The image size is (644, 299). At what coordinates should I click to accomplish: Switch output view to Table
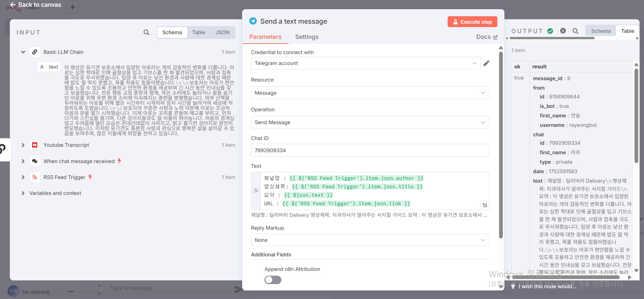pos(627,31)
